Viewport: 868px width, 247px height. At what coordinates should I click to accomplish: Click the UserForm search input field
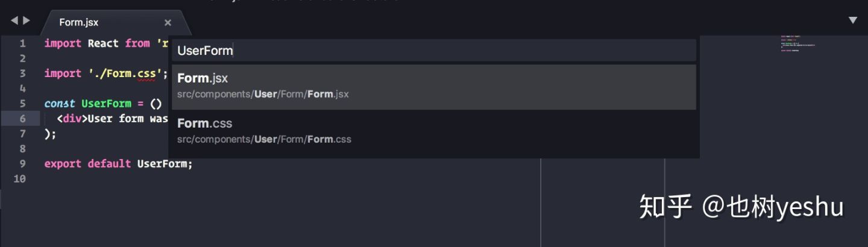[x=434, y=51]
